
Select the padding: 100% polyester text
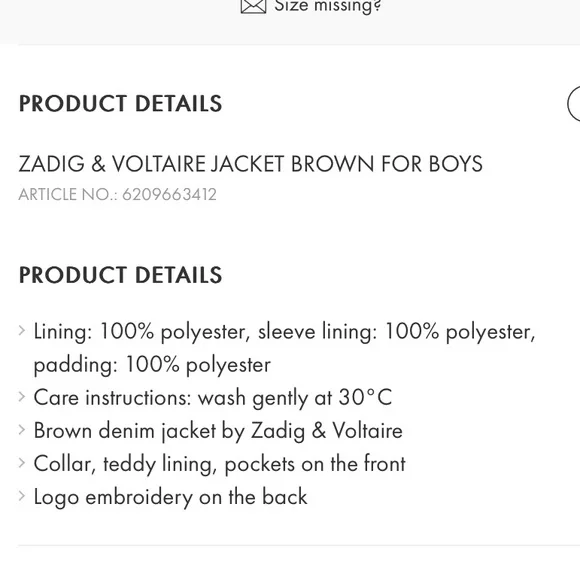[152, 365]
